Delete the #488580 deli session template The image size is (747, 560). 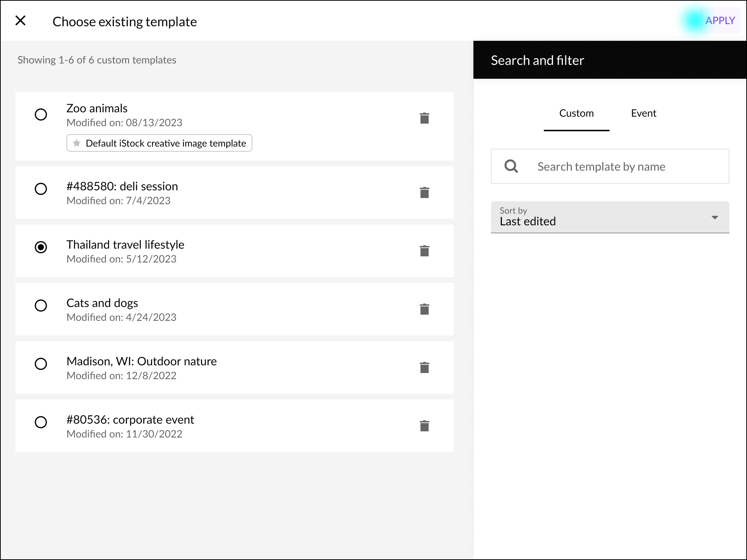tap(424, 192)
